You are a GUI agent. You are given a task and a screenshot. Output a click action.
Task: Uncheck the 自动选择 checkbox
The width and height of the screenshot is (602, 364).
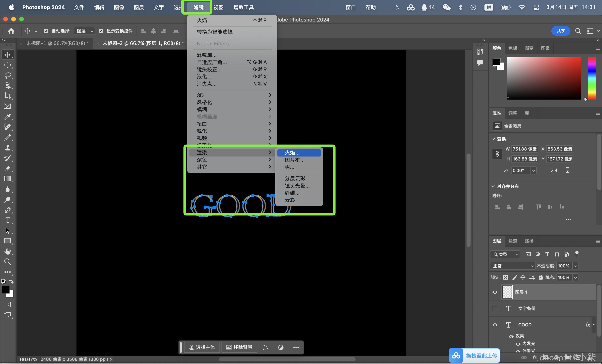point(46,31)
